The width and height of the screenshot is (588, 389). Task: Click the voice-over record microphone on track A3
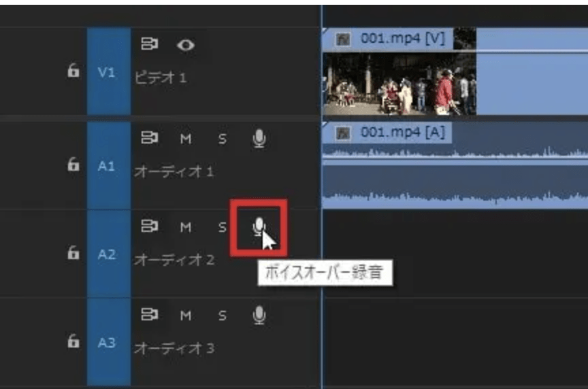pyautogui.click(x=259, y=315)
